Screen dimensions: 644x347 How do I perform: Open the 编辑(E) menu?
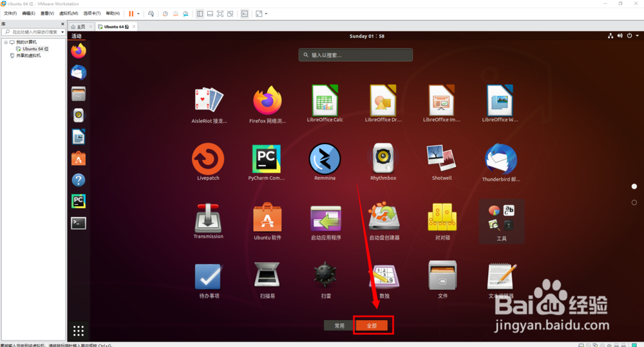(28, 14)
